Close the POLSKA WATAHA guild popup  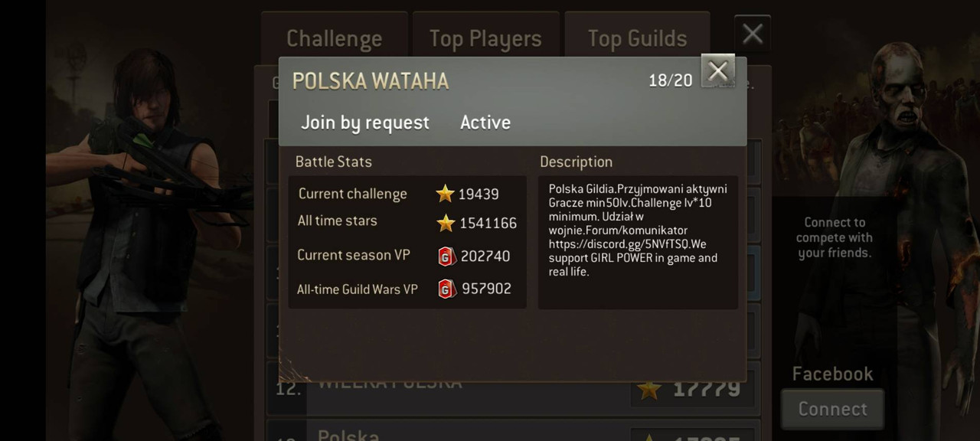(x=717, y=71)
